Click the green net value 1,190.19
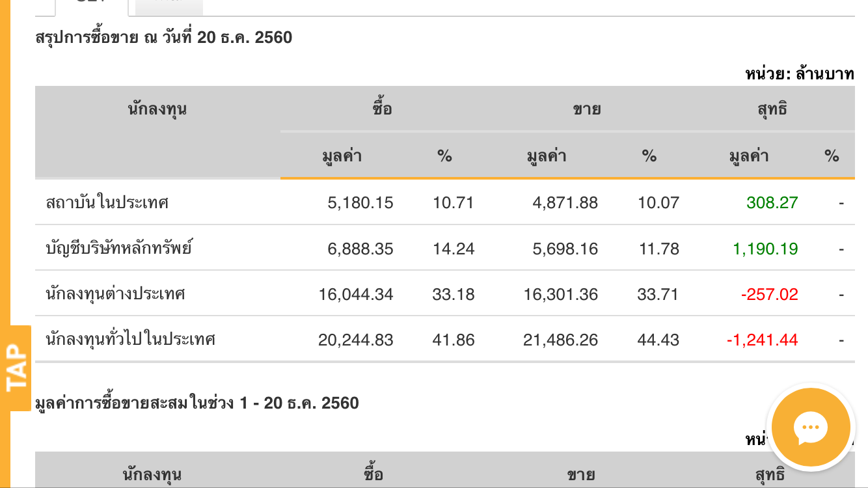 click(765, 249)
